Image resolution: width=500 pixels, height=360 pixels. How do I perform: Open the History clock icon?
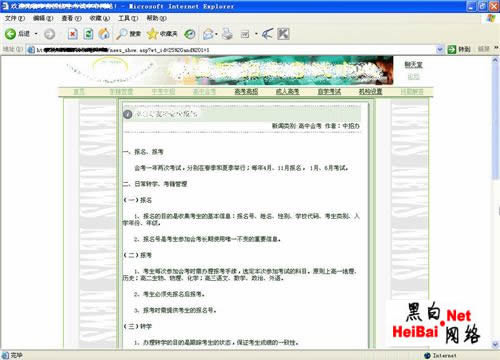point(190,34)
